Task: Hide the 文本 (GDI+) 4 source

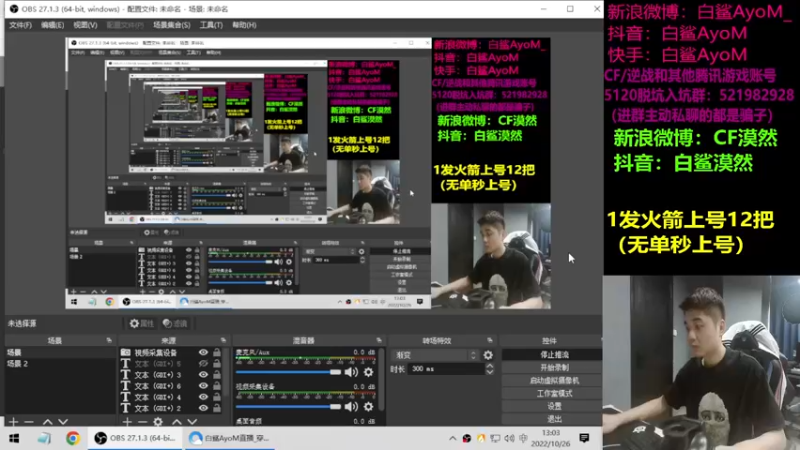Action: click(x=204, y=397)
